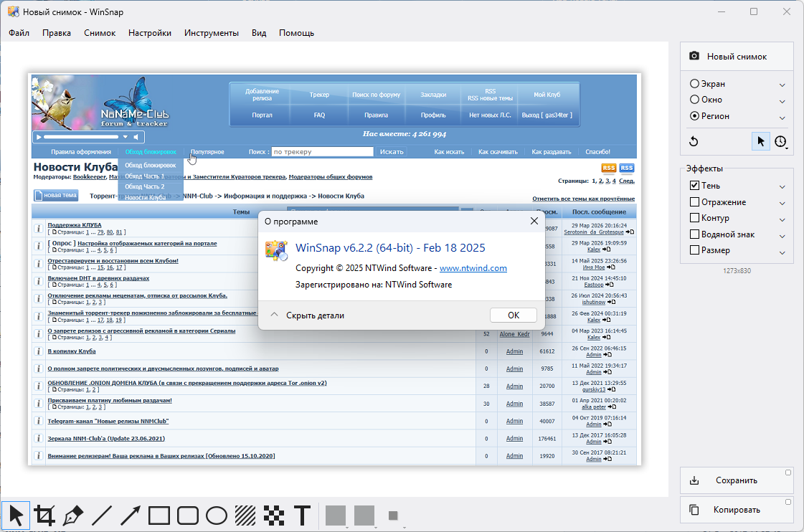
Task: Expand the Отражение effect options
Action: click(x=782, y=202)
